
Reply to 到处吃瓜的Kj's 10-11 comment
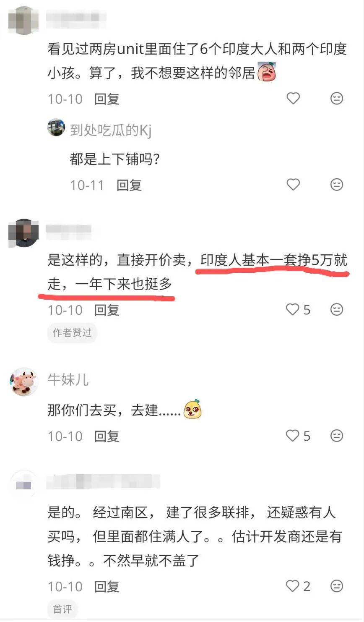click(129, 185)
